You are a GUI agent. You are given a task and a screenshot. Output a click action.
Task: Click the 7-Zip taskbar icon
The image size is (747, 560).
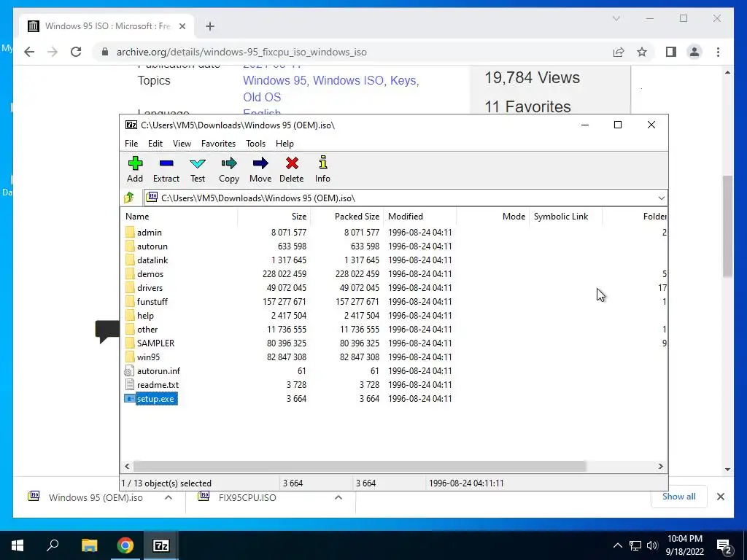tap(161, 545)
